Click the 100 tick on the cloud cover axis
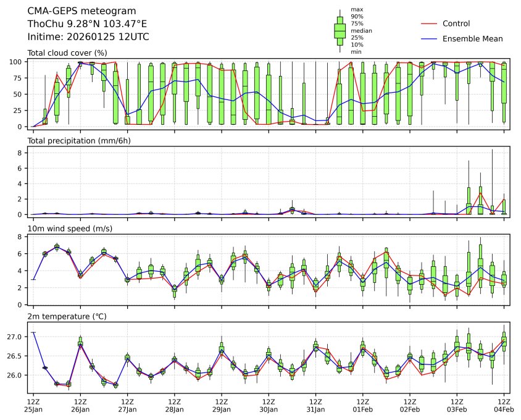521x420 pixels. click(17, 62)
